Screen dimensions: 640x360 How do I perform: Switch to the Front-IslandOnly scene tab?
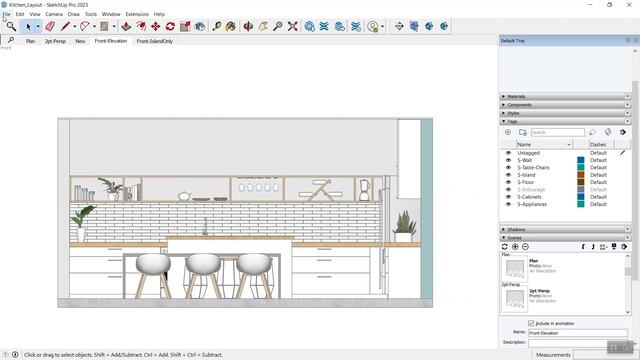click(155, 41)
